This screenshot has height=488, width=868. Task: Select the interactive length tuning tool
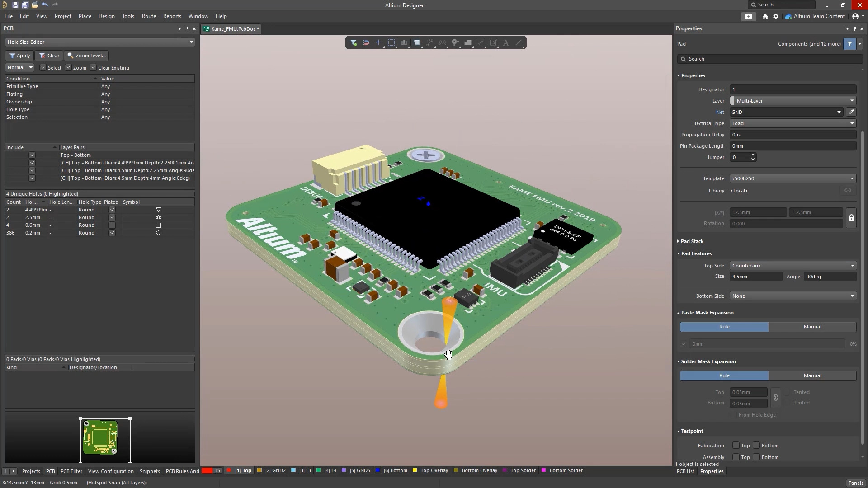click(442, 43)
